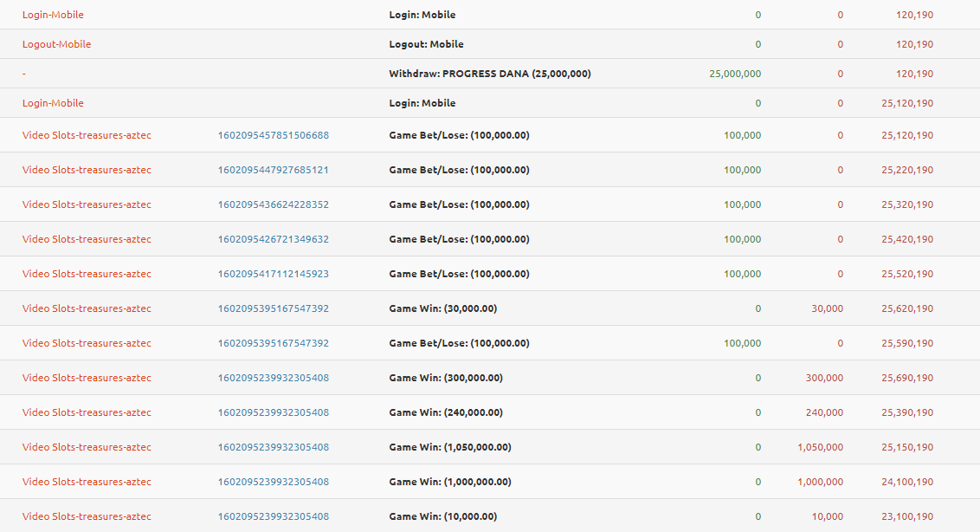Open transaction ID 1602095447927685121

[x=273, y=170]
